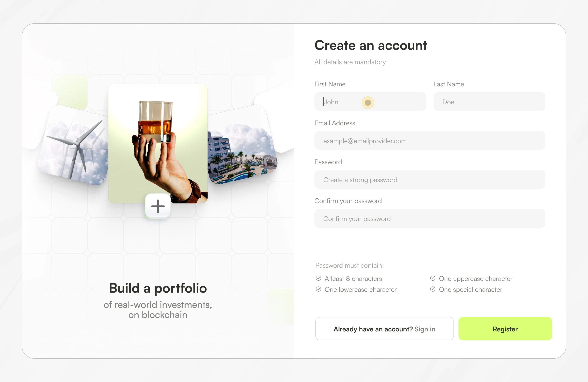Focus the First Name input field
Viewport: 588px width, 382px height.
click(370, 102)
